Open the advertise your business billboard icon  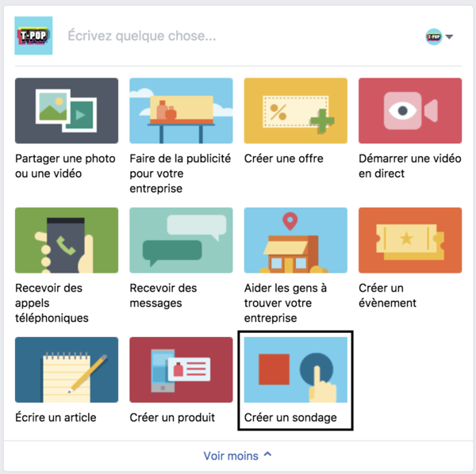(x=181, y=111)
